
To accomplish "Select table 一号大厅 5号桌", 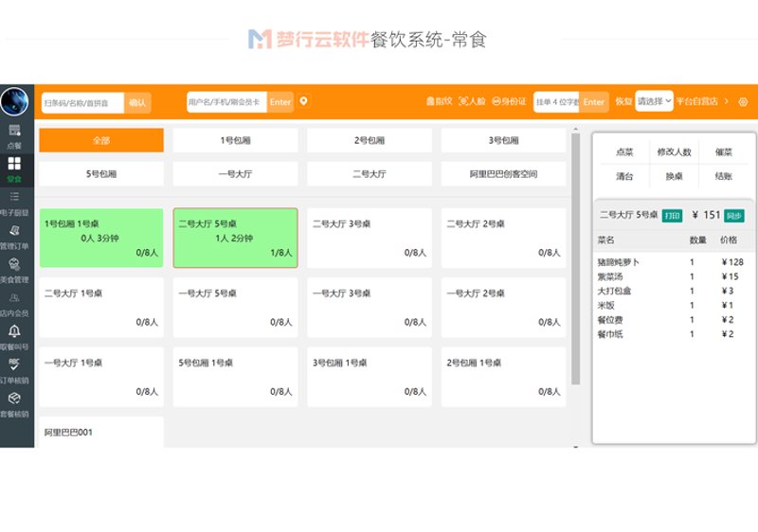I will click(x=235, y=307).
